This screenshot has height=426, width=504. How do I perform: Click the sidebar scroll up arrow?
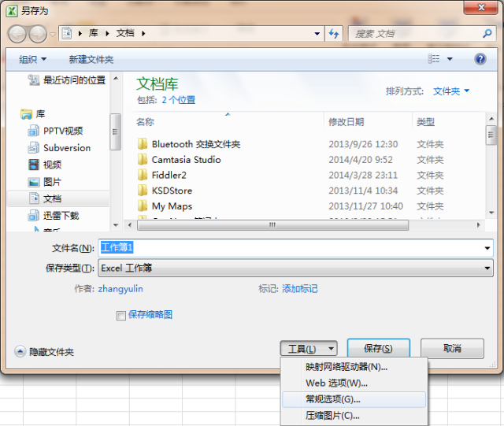point(116,78)
